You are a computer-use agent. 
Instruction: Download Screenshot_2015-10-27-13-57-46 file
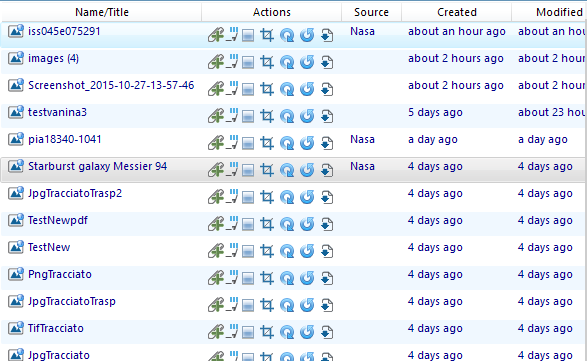coord(327,89)
